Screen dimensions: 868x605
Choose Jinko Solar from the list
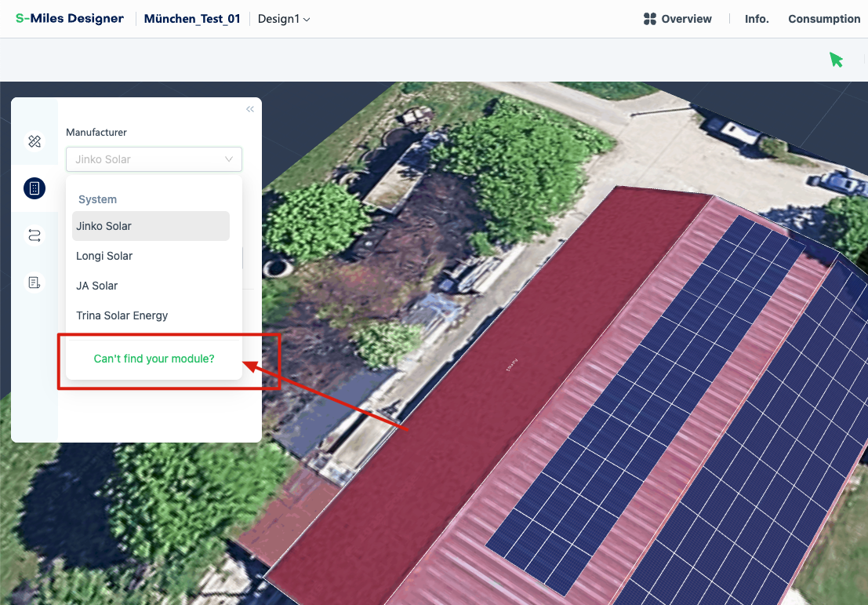(x=151, y=226)
